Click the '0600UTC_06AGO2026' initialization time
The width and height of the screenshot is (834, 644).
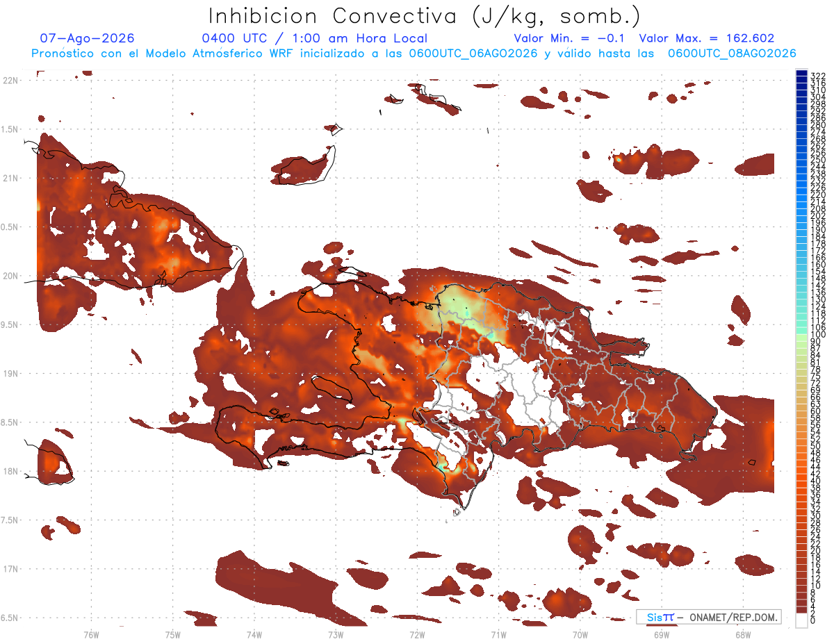click(473, 53)
